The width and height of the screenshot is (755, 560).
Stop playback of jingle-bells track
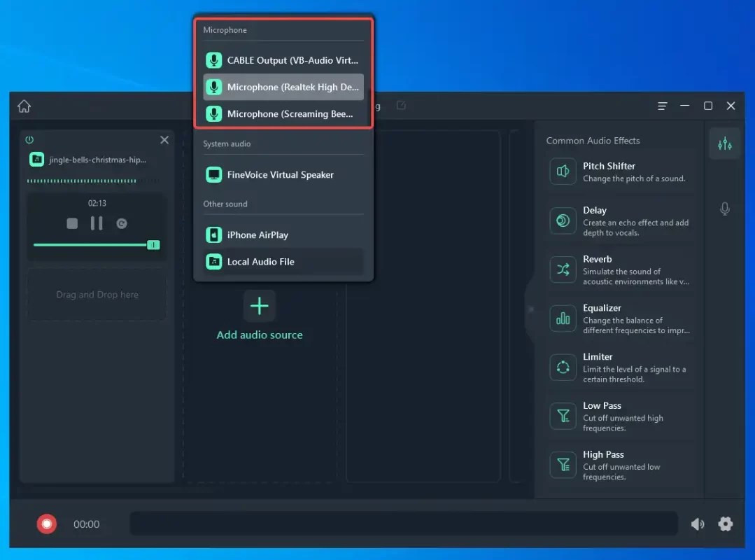tap(72, 223)
